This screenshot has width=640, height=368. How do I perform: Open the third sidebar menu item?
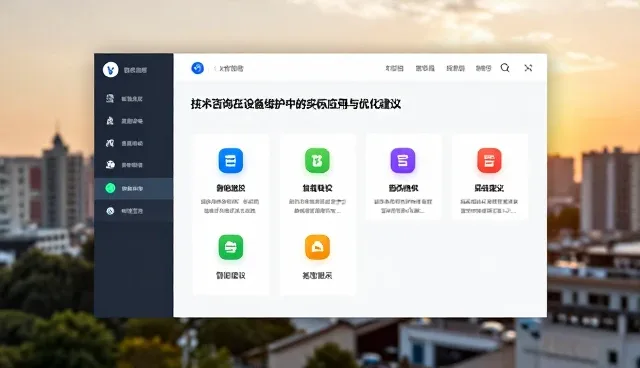(133, 143)
